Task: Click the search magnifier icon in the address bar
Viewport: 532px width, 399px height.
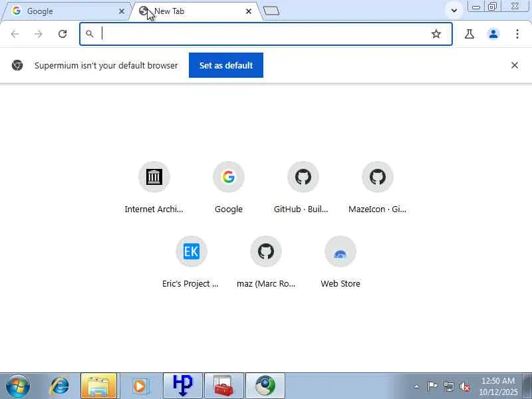Action: click(x=89, y=34)
